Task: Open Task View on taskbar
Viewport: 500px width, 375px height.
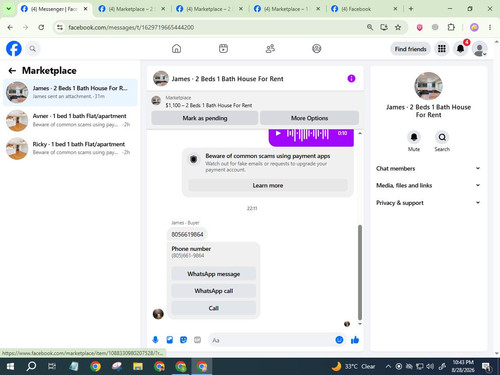Action: (x=52, y=367)
